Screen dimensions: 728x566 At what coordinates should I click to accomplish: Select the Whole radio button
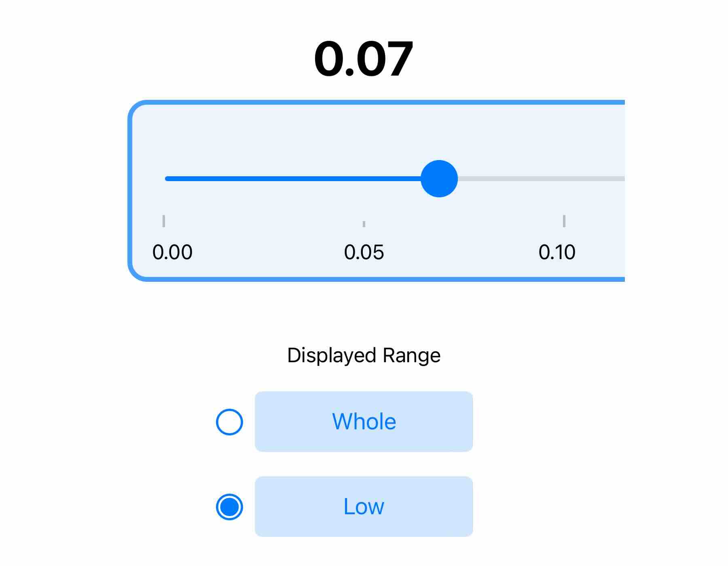pyautogui.click(x=229, y=422)
